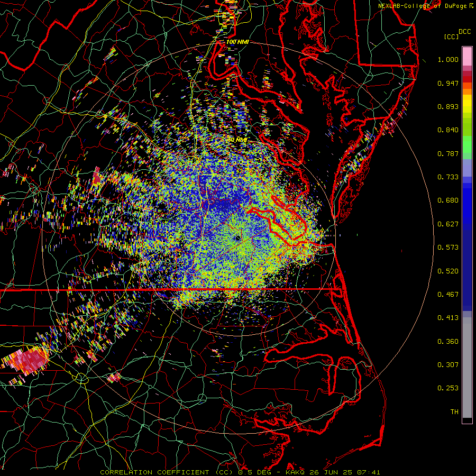Pick the pink band atop the color bar
Image resolution: width=476 pixels, height=476 pixels.
(467, 57)
